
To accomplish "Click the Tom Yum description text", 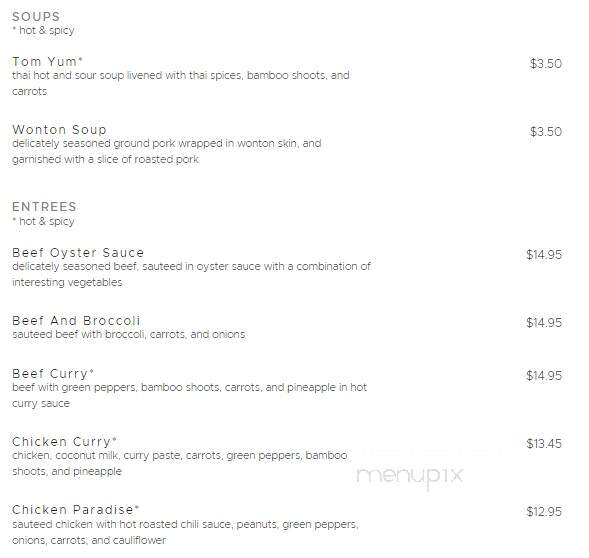I will [x=181, y=83].
